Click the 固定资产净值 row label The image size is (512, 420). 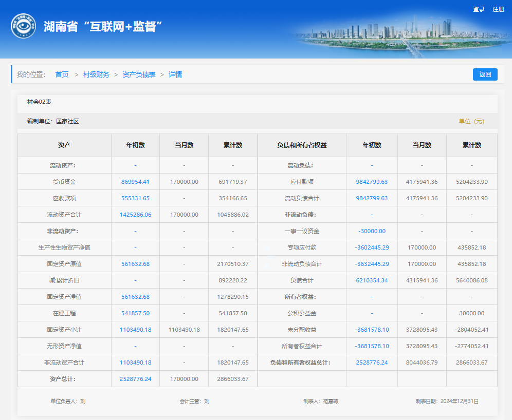tap(64, 297)
